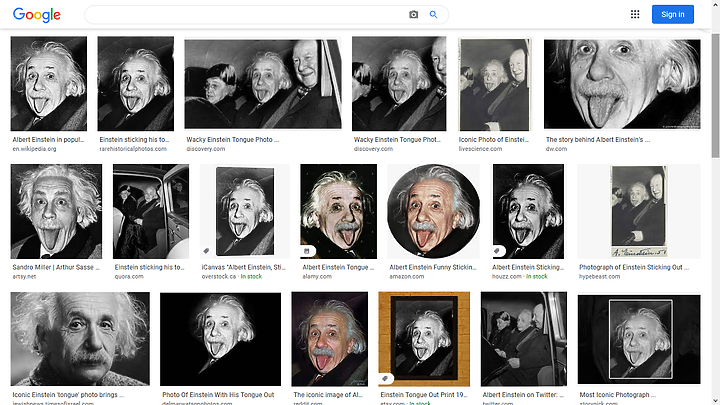
Task: Open the hypebeast.com signed photograph thumbnail
Action: 639,211
